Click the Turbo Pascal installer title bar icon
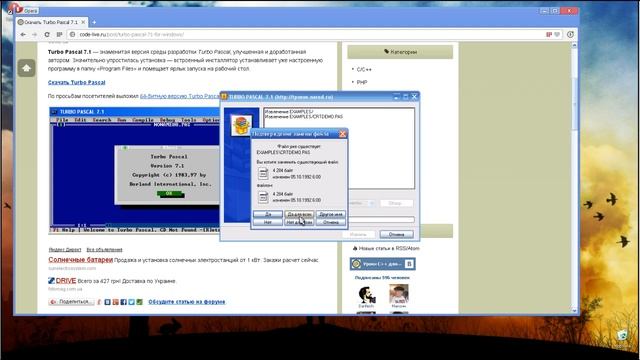The width and height of the screenshot is (640, 360). click(224, 97)
